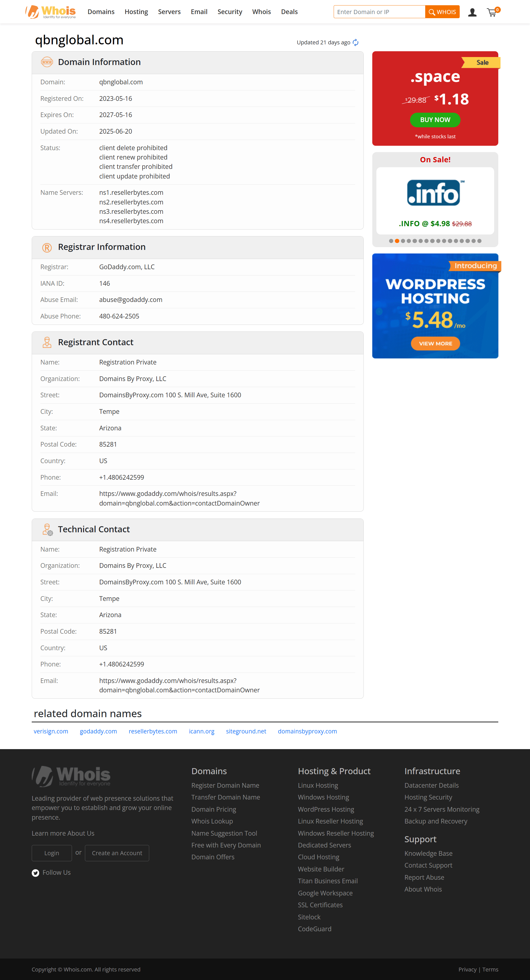This screenshot has width=530, height=980.
Task: Open the resellerbytes.com related domain
Action: pos(153,731)
